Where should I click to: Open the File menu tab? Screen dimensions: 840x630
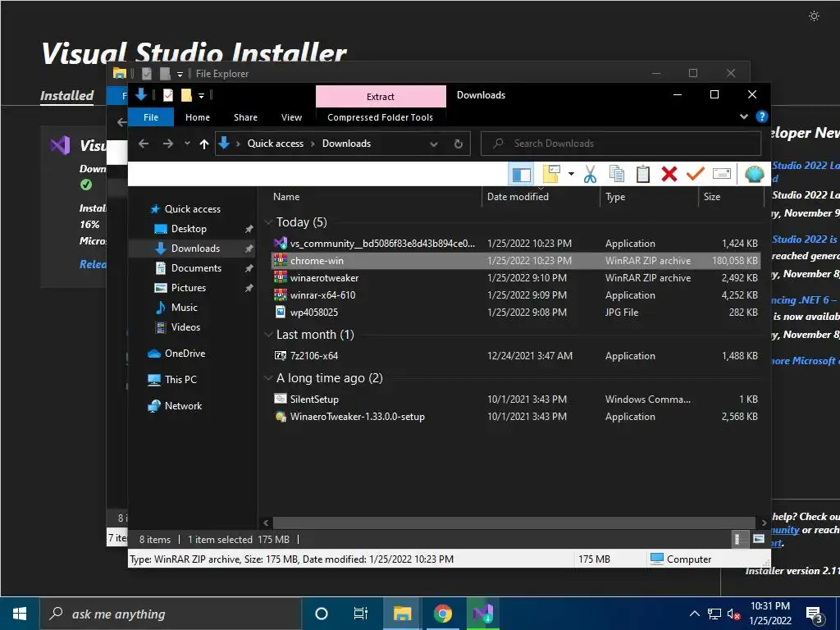pyautogui.click(x=151, y=117)
